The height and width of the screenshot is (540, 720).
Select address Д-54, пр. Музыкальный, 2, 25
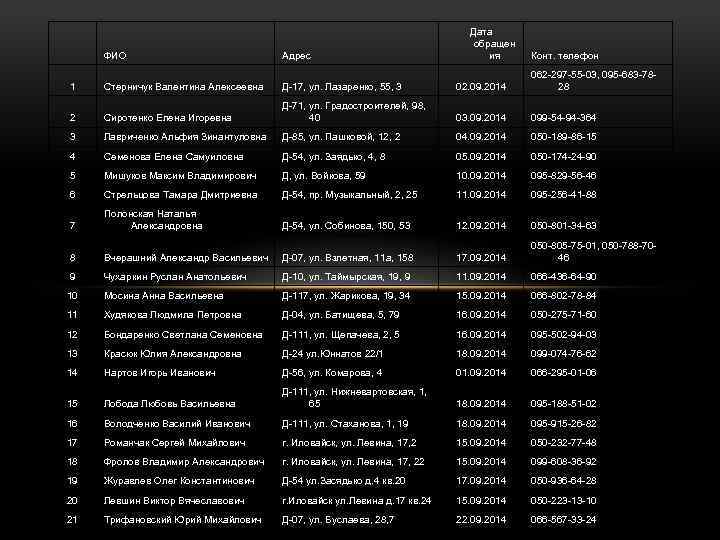click(349, 195)
